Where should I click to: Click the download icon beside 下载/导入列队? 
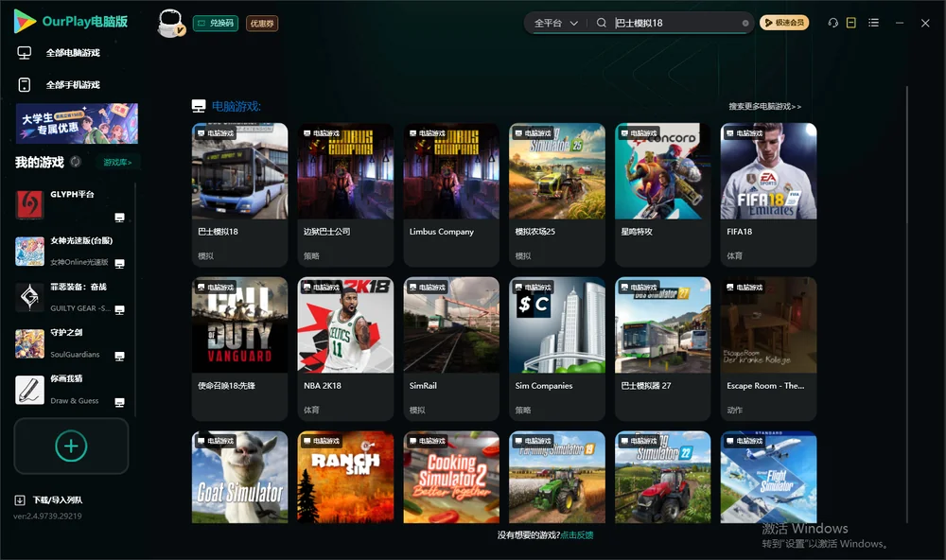20,499
